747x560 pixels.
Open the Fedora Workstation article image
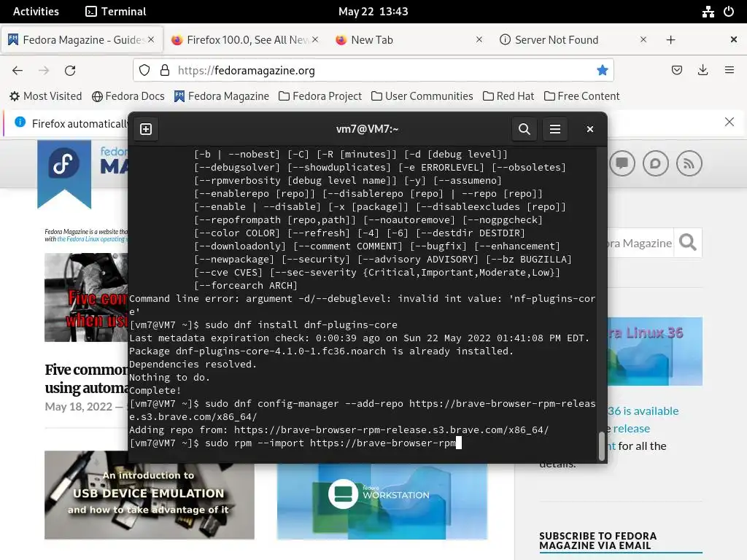pos(382,501)
